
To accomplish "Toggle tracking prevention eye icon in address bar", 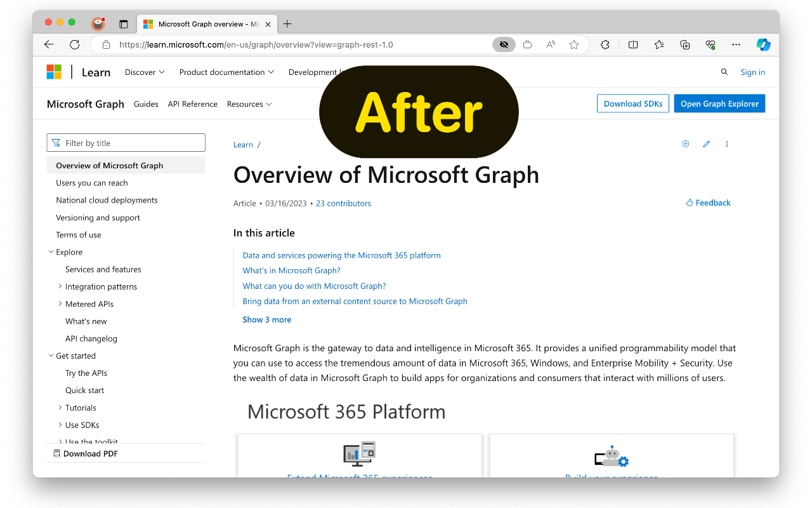I will (x=504, y=44).
